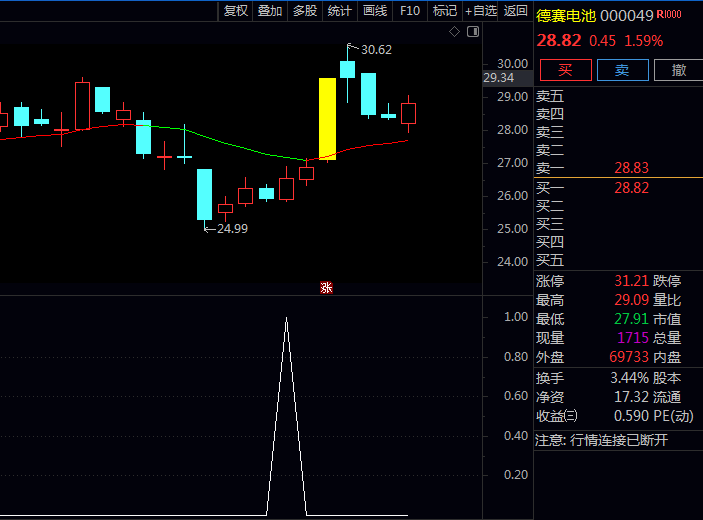
Task: Click the 流通 label
Action: [x=667, y=397]
